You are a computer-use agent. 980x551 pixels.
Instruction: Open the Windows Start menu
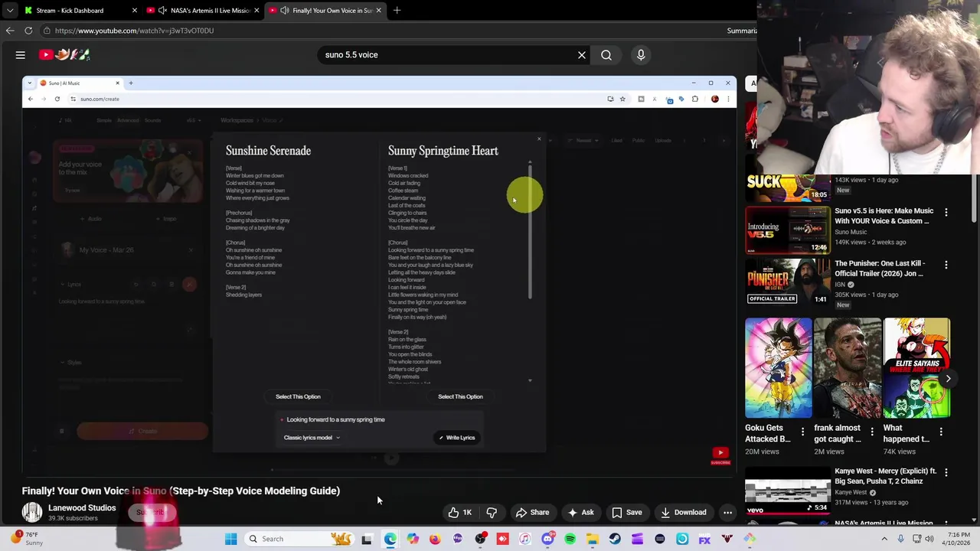pyautogui.click(x=230, y=539)
